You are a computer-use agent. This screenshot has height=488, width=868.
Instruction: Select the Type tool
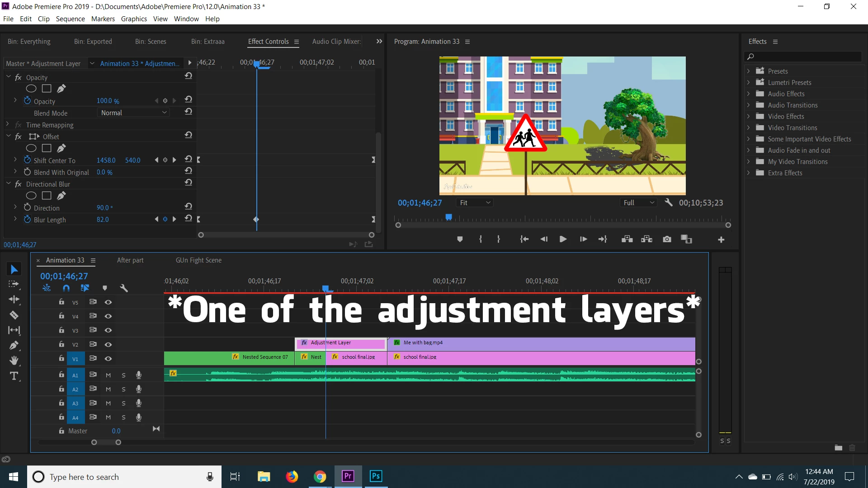[x=14, y=376]
